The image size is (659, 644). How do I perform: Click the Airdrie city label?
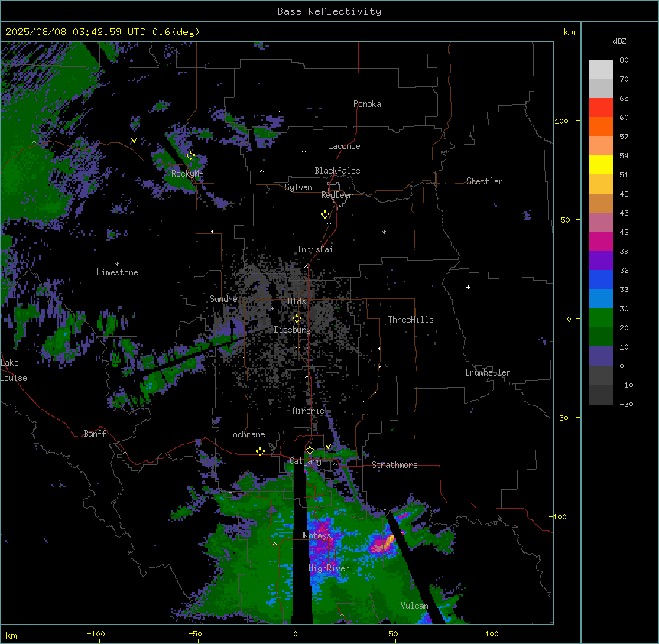309,411
